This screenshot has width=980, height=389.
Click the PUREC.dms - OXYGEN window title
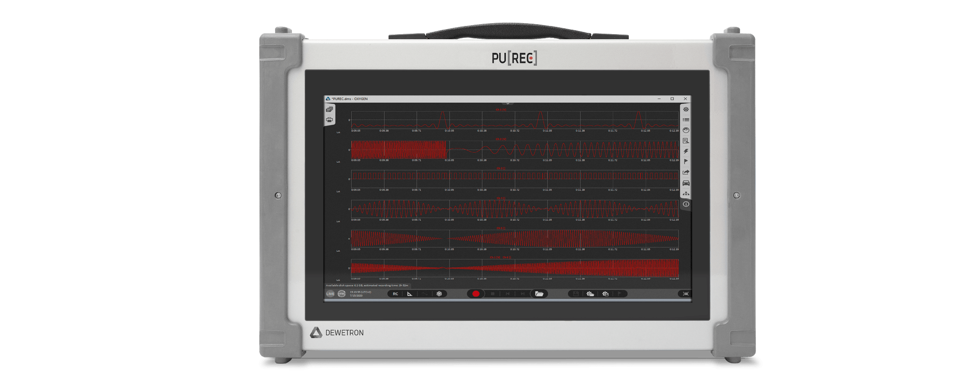click(349, 99)
